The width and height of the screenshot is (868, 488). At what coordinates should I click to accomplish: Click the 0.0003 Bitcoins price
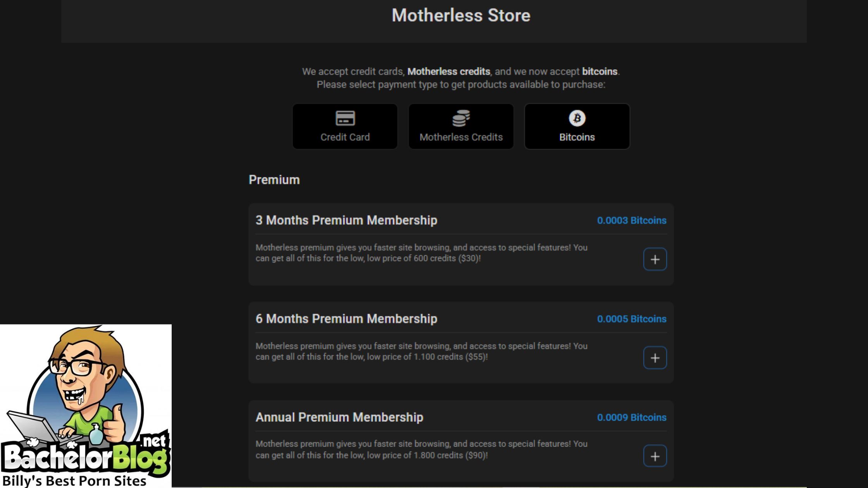point(631,220)
